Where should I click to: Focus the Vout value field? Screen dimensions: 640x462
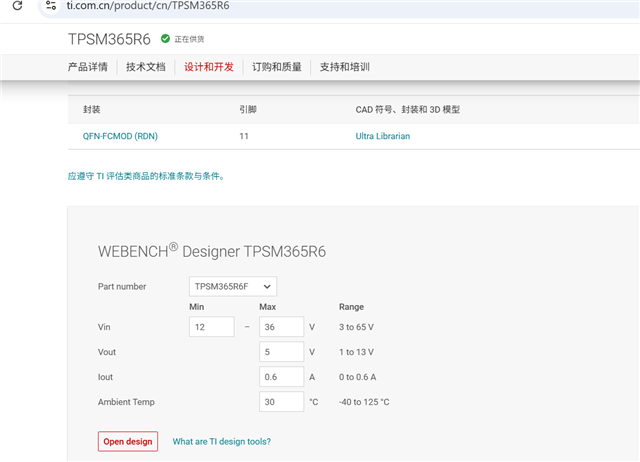click(x=281, y=352)
